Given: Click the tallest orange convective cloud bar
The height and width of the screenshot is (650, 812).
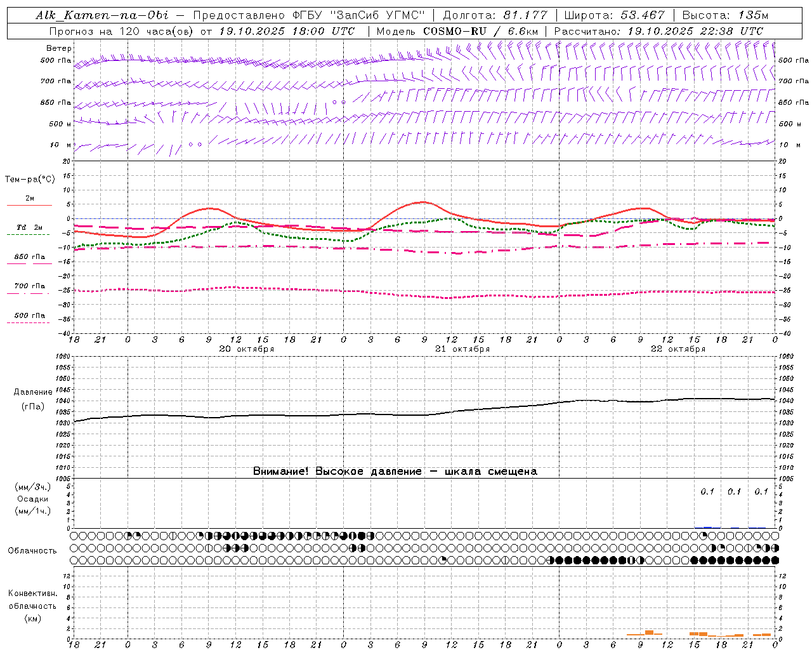Looking at the screenshot, I should (x=649, y=632).
